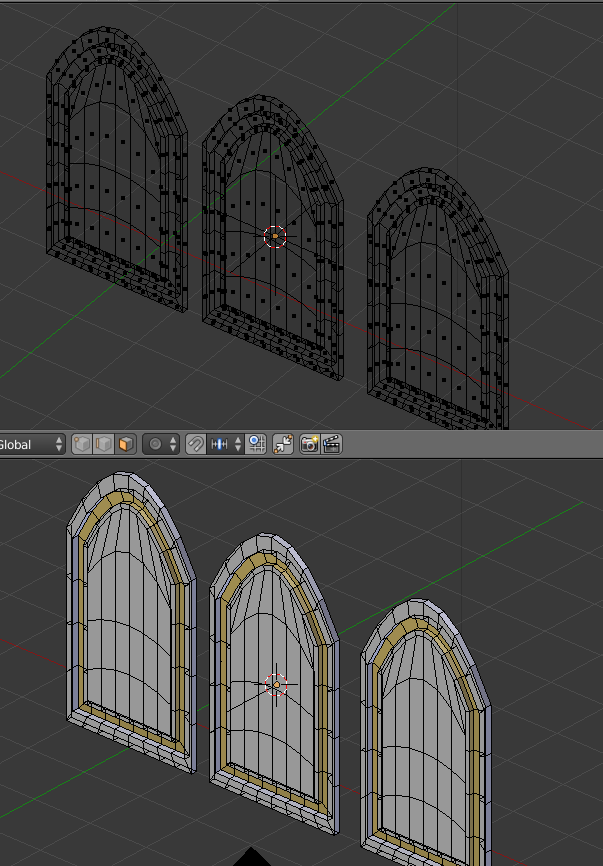This screenshot has height=866, width=603.
Task: Click the OpenGL render animation clapperboard icon
Action: tap(331, 444)
